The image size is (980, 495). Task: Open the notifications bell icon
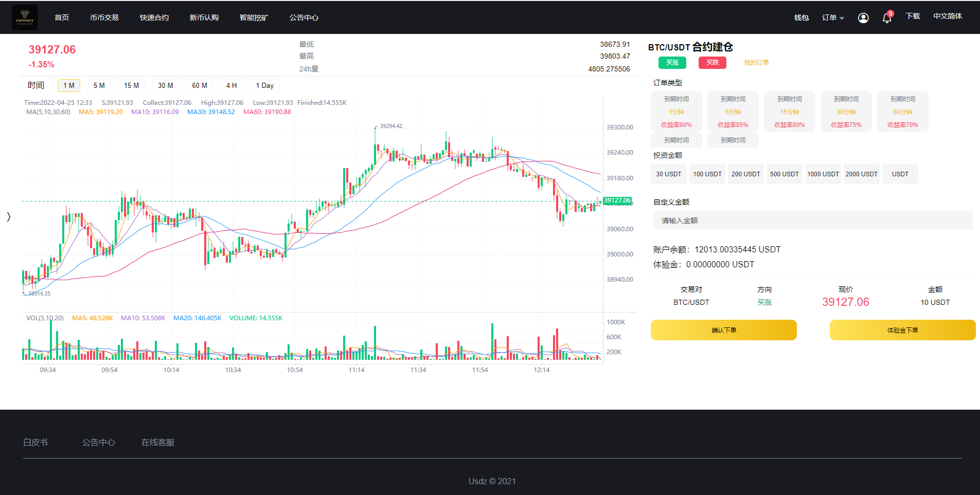(887, 18)
